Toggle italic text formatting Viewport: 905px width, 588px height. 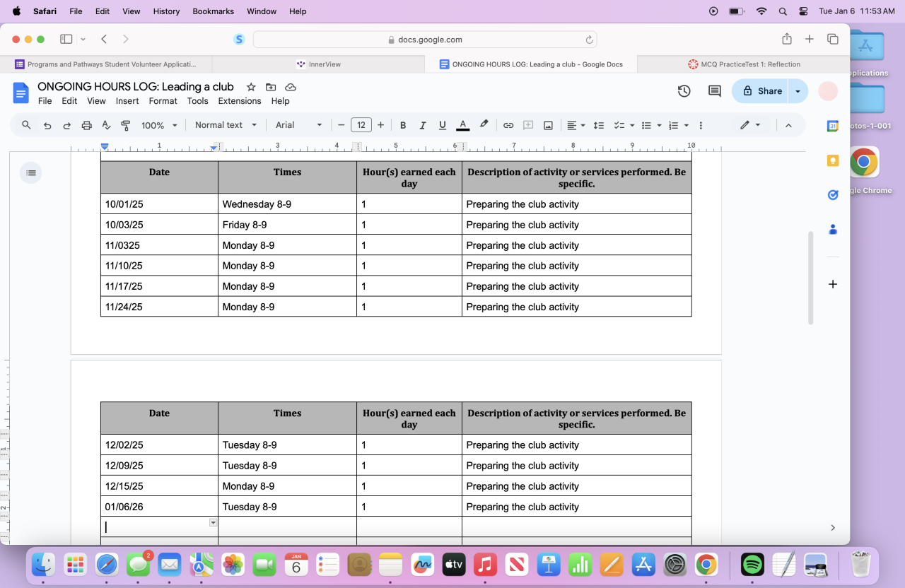(423, 125)
